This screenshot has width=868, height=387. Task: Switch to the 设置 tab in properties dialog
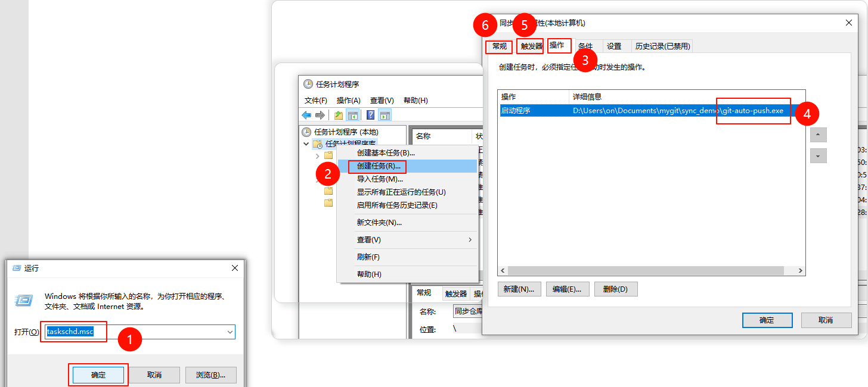point(614,46)
